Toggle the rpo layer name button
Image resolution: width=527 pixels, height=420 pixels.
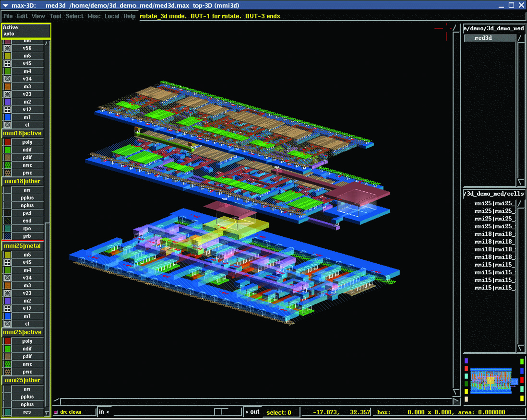(27, 229)
